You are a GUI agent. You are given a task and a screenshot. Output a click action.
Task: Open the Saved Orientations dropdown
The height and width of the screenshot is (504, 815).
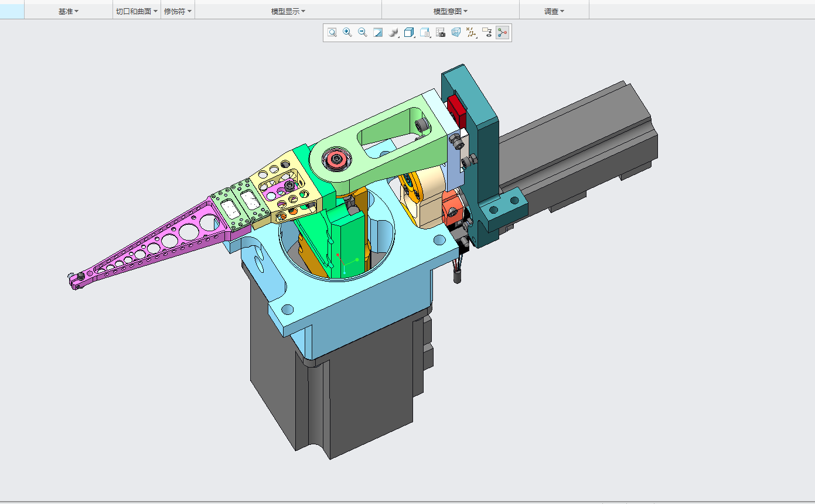click(425, 33)
